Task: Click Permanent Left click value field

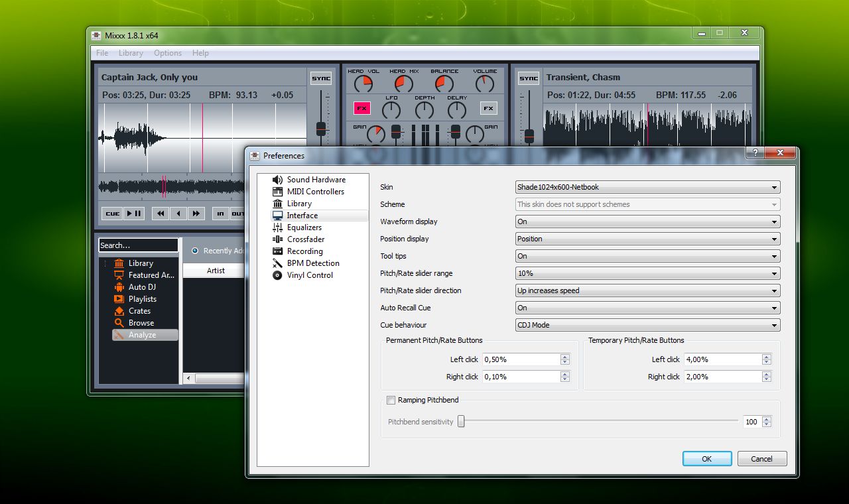Action: point(521,359)
